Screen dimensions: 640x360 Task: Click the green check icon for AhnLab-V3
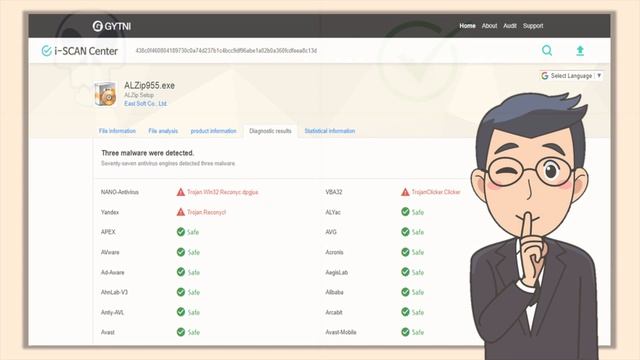(181, 292)
